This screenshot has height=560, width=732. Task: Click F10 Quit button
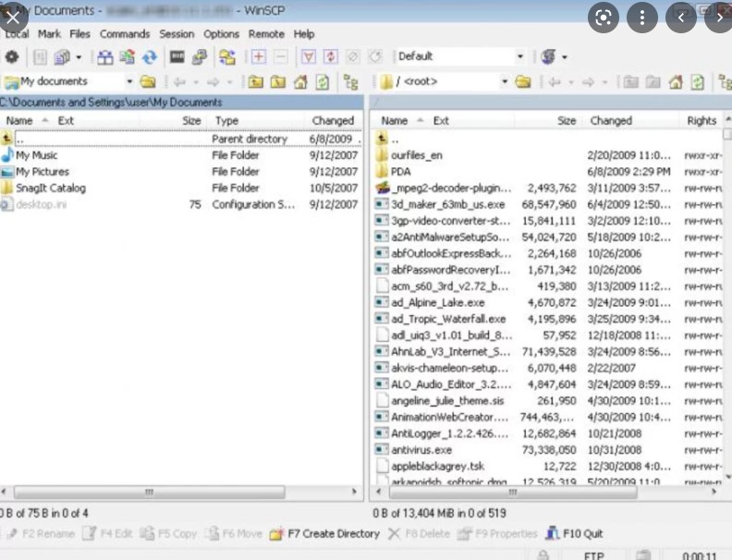click(574, 533)
